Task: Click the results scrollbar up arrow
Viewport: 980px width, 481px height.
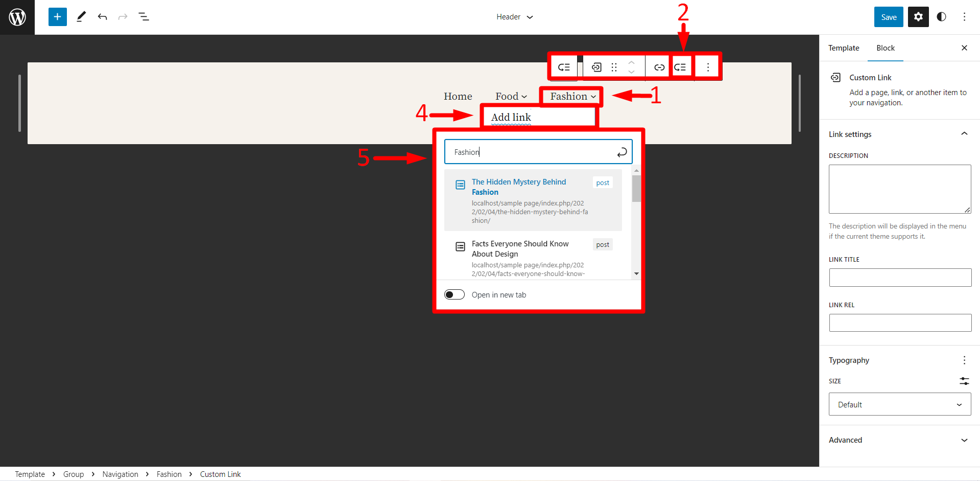Action: 636,171
